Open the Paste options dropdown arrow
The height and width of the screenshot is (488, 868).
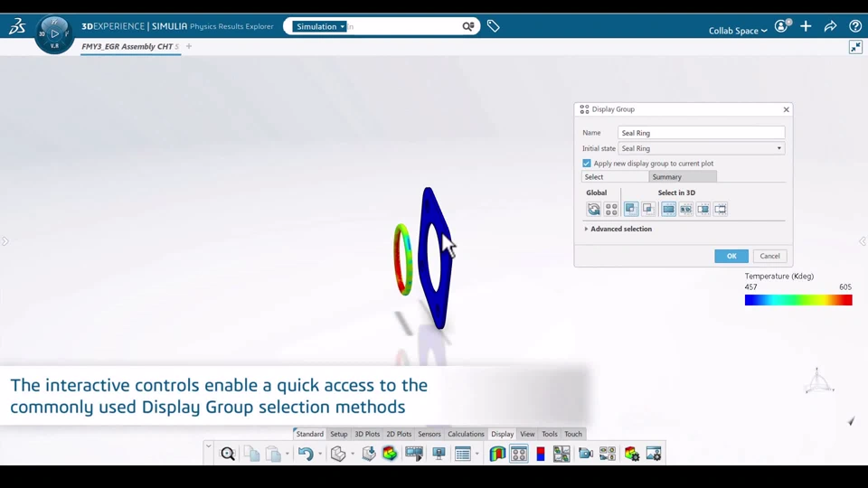pyautogui.click(x=287, y=455)
